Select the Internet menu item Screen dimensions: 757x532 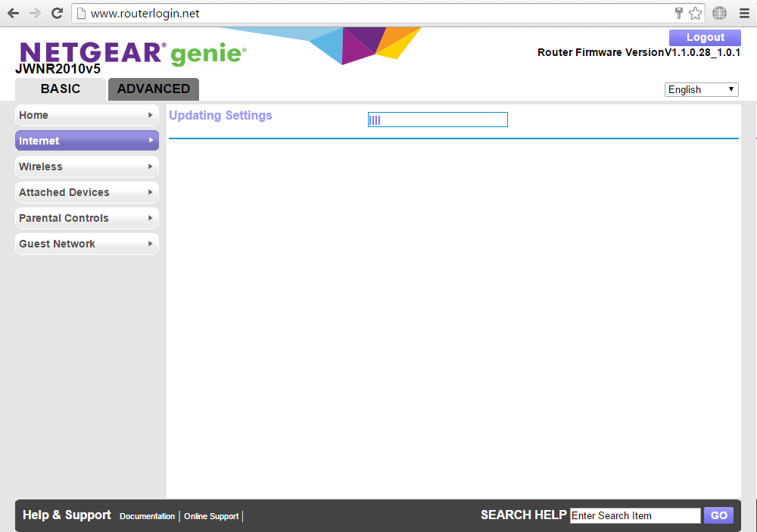[87, 141]
